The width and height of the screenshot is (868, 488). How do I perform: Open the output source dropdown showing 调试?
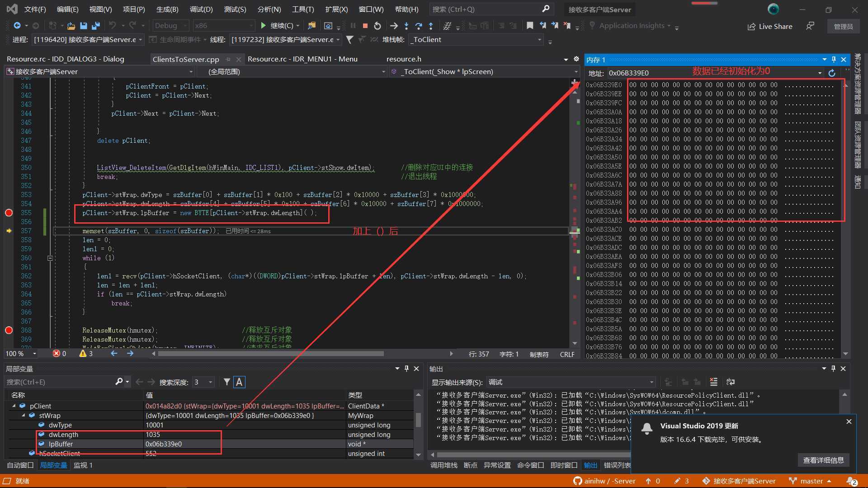pyautogui.click(x=571, y=382)
